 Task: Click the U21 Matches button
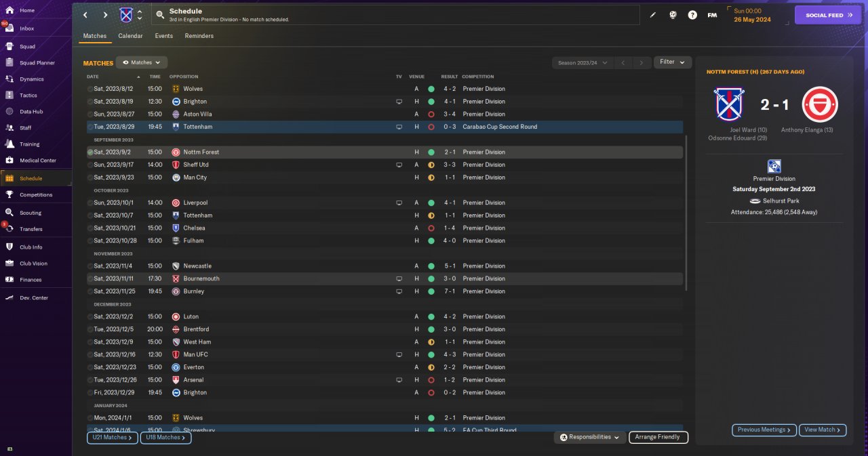(113, 438)
